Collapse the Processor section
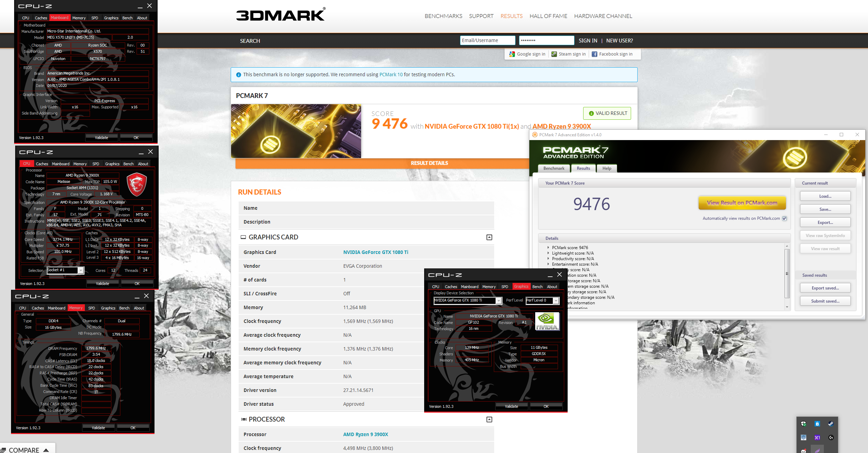868x453 pixels. coord(489,420)
